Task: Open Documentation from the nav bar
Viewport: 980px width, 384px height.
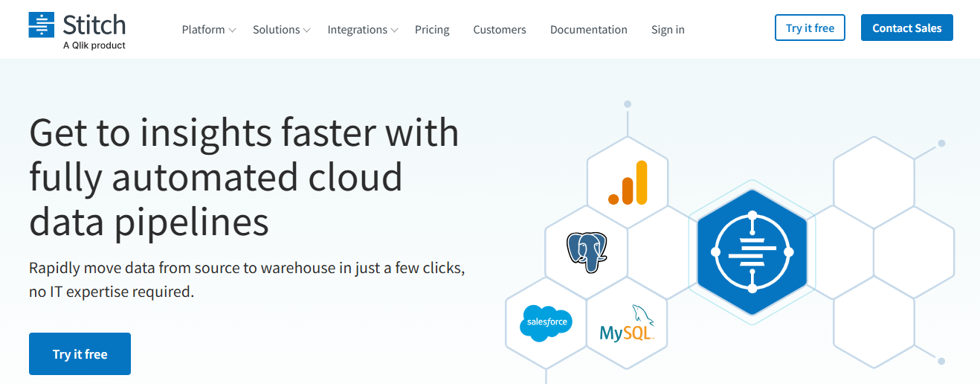Action: 589,30
